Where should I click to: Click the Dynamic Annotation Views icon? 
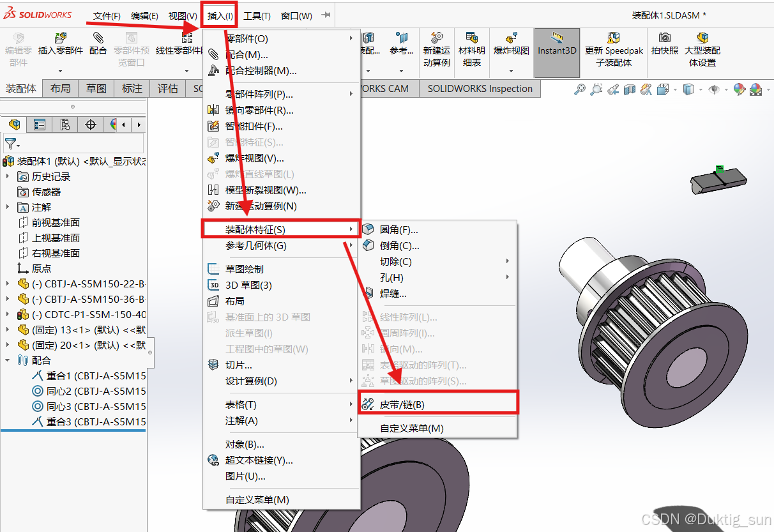[646, 90]
